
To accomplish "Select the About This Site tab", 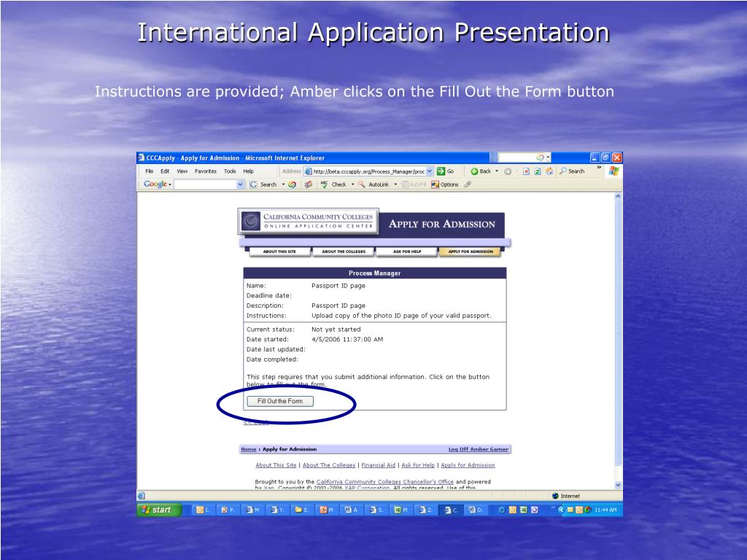I will 279,252.
